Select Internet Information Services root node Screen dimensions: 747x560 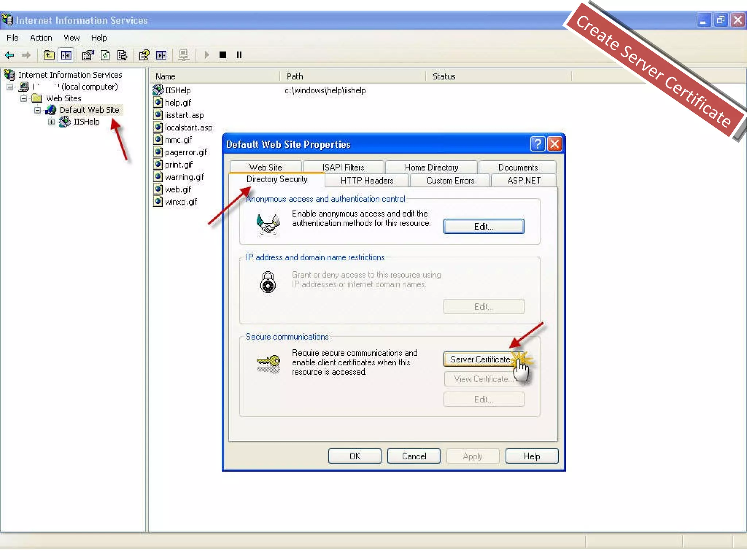70,75
